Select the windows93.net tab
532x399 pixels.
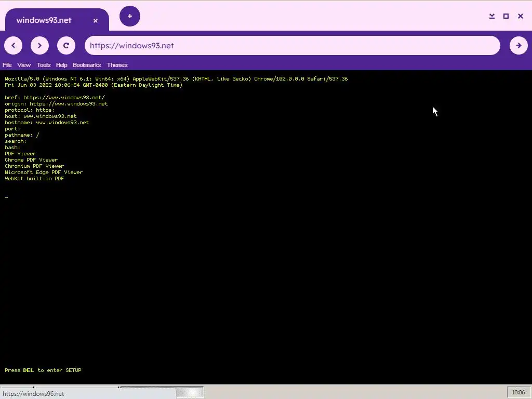click(57, 20)
